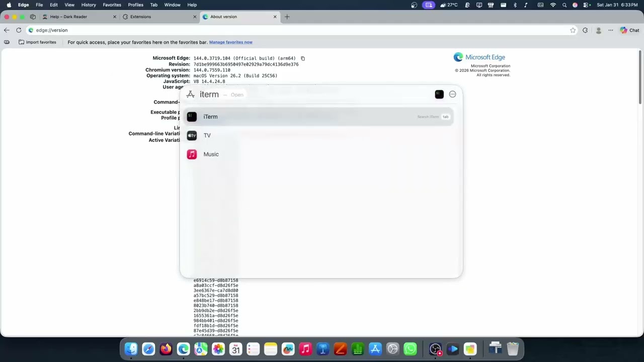The height and width of the screenshot is (362, 644).
Task: Add this page to favorites with star
Action: 573,30
